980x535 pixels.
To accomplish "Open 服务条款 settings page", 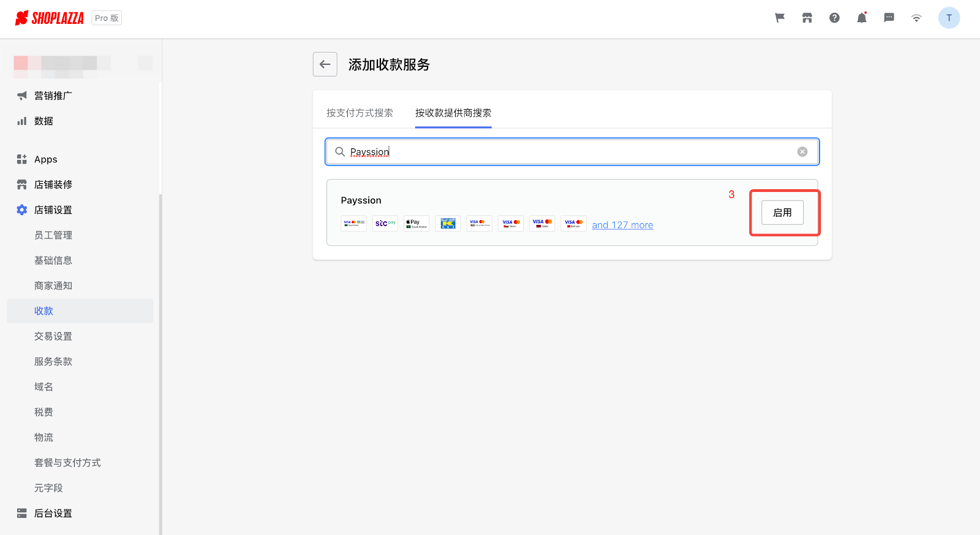I will click(53, 362).
